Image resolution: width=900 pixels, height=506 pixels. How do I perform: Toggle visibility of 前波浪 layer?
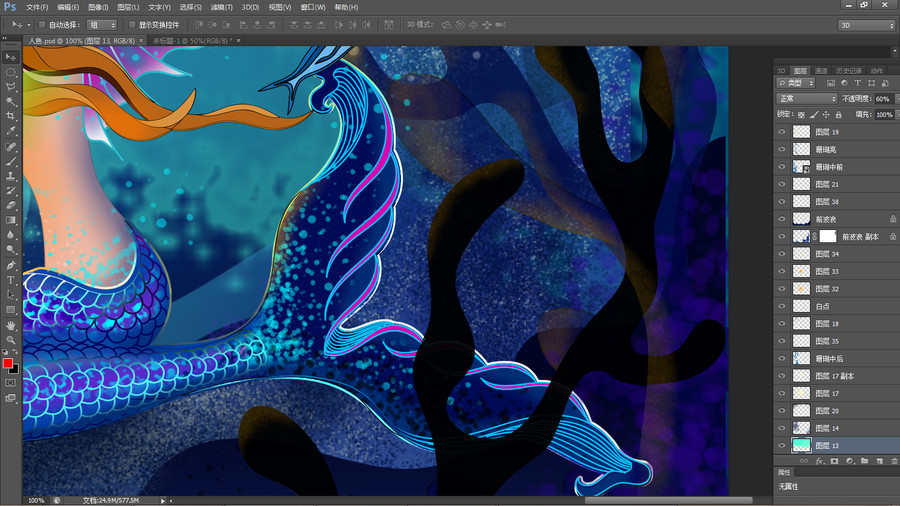click(782, 219)
